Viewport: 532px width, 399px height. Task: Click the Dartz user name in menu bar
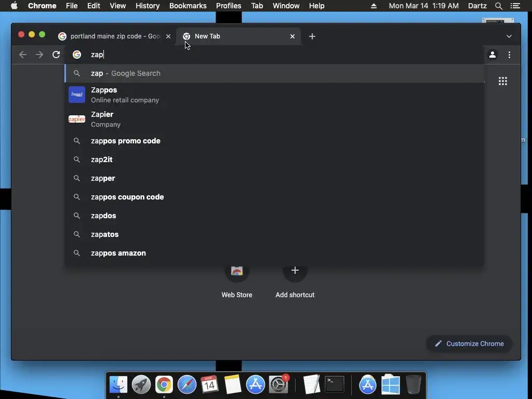point(477,6)
